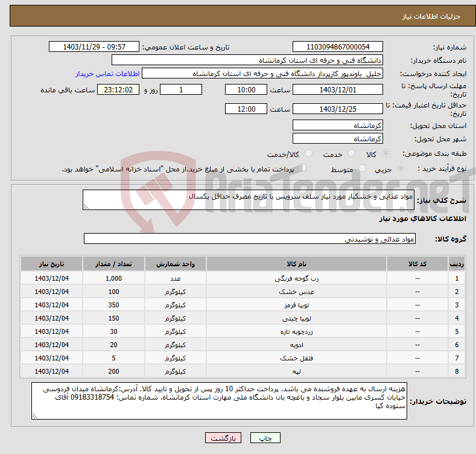Image resolution: width=476 pixels, height=454 pixels.
Task: Click the واحد شمارش column header
Action: (x=176, y=264)
